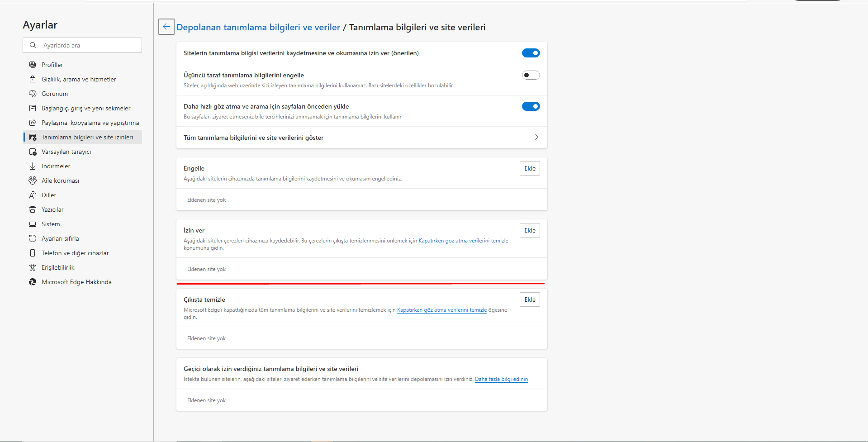Viewport: 868px width, 442px height.
Task: Click Ekle button in the Engelle section
Action: coord(530,168)
